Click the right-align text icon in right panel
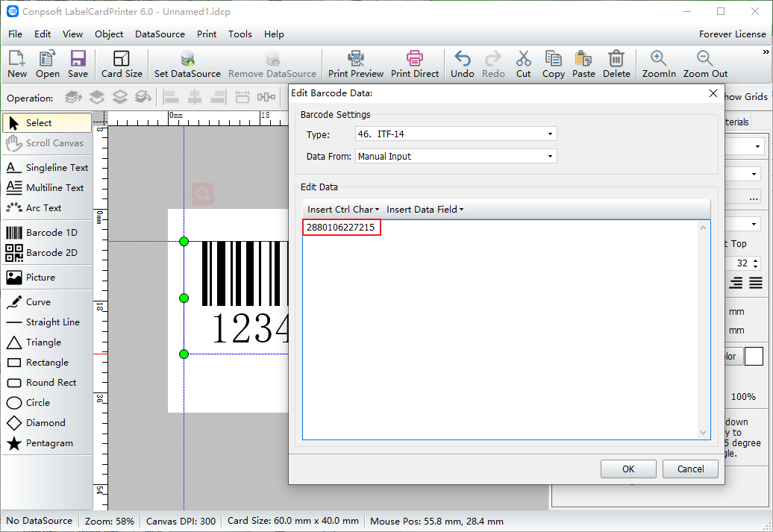 tap(736, 283)
